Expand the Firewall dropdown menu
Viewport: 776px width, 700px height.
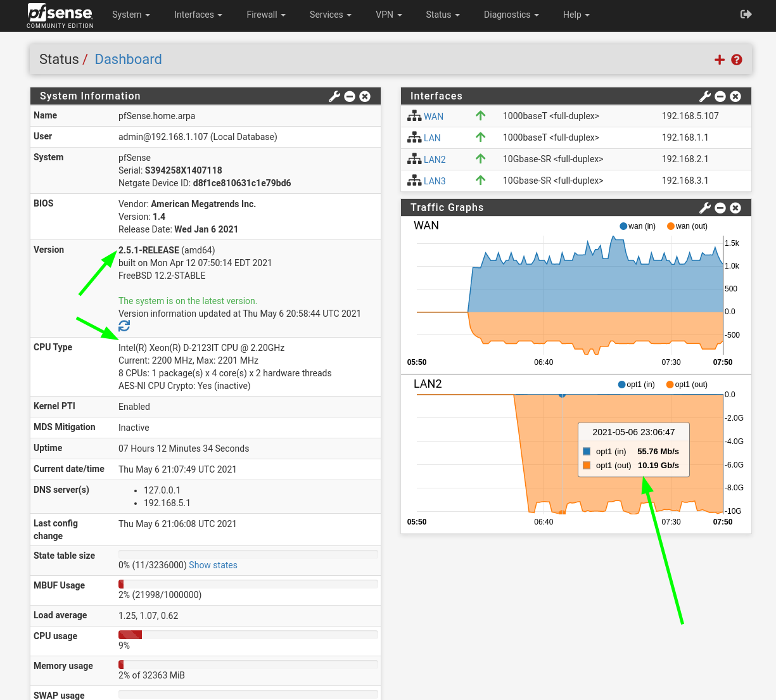tap(266, 15)
